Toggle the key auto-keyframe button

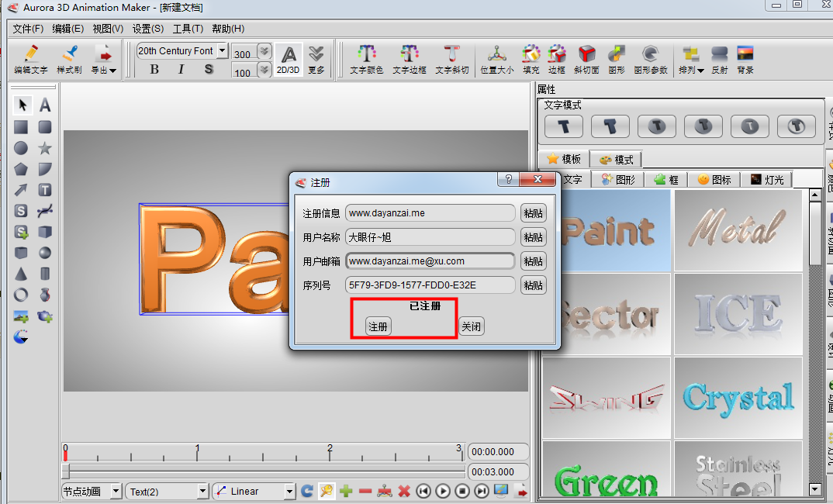pyautogui.click(x=327, y=492)
